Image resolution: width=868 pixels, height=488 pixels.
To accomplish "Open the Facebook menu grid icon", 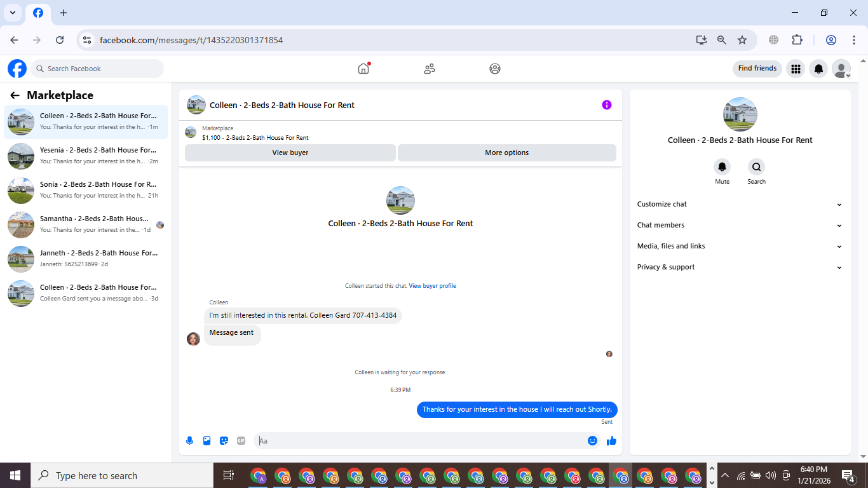I will click(x=796, y=69).
